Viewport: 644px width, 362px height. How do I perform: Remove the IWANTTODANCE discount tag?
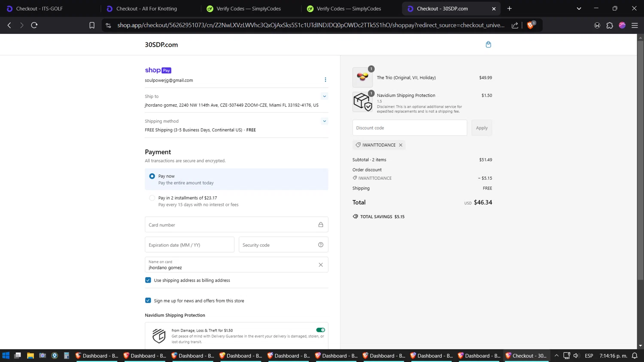401,145
